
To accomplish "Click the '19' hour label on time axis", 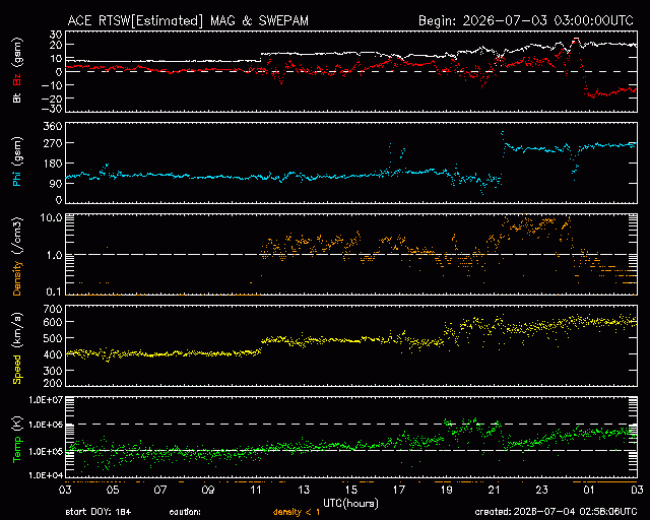I will click(x=446, y=490).
